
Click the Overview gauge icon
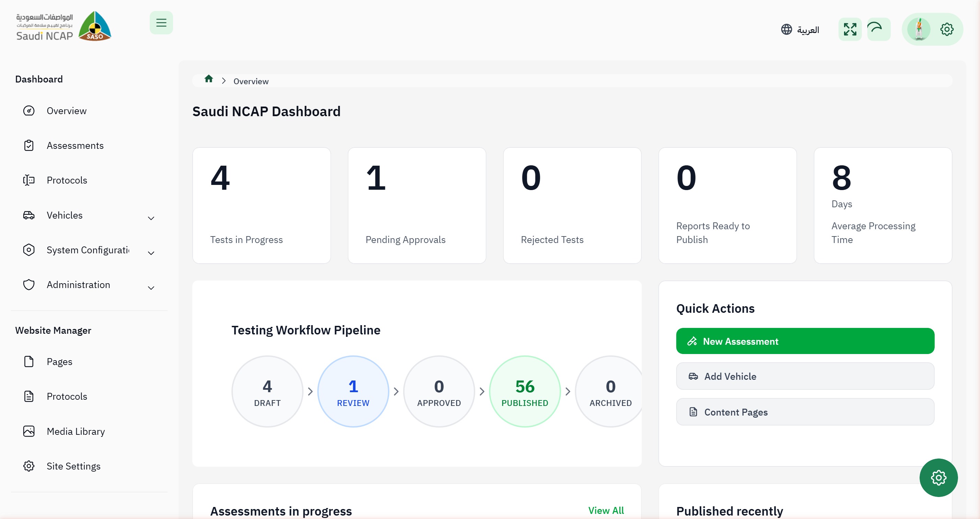pos(29,111)
